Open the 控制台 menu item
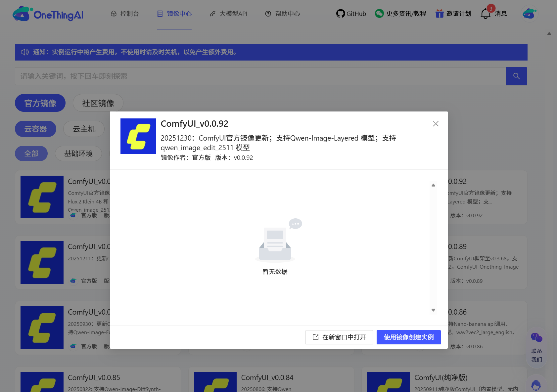 125,14
